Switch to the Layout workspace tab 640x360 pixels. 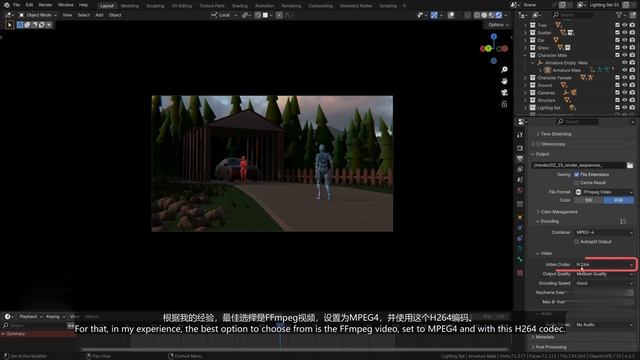107,6
